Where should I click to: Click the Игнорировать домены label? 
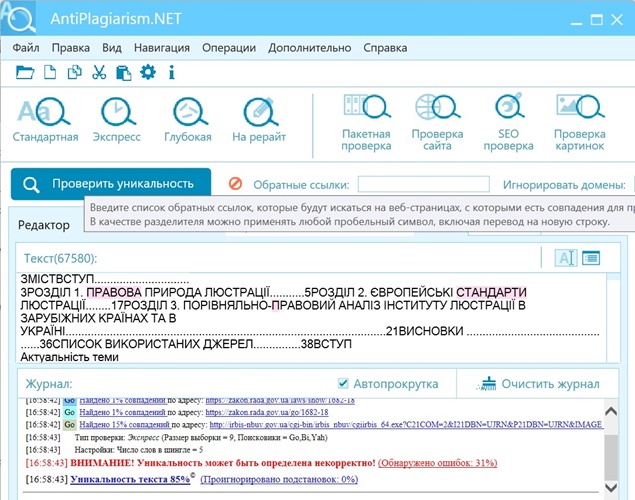[564, 185]
